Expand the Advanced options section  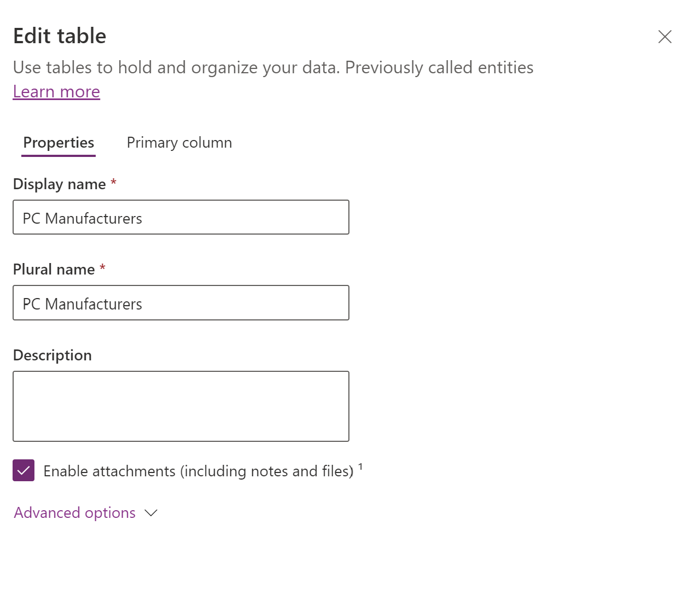75,513
